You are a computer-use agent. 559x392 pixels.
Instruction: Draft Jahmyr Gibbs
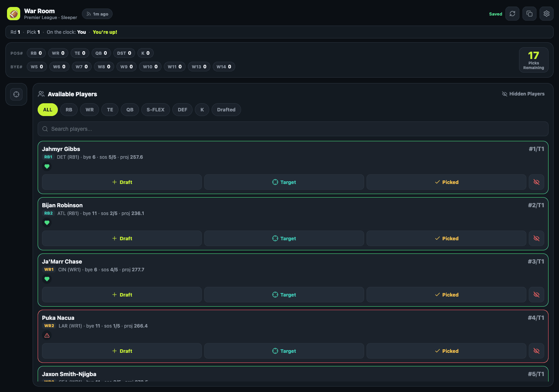click(x=122, y=182)
